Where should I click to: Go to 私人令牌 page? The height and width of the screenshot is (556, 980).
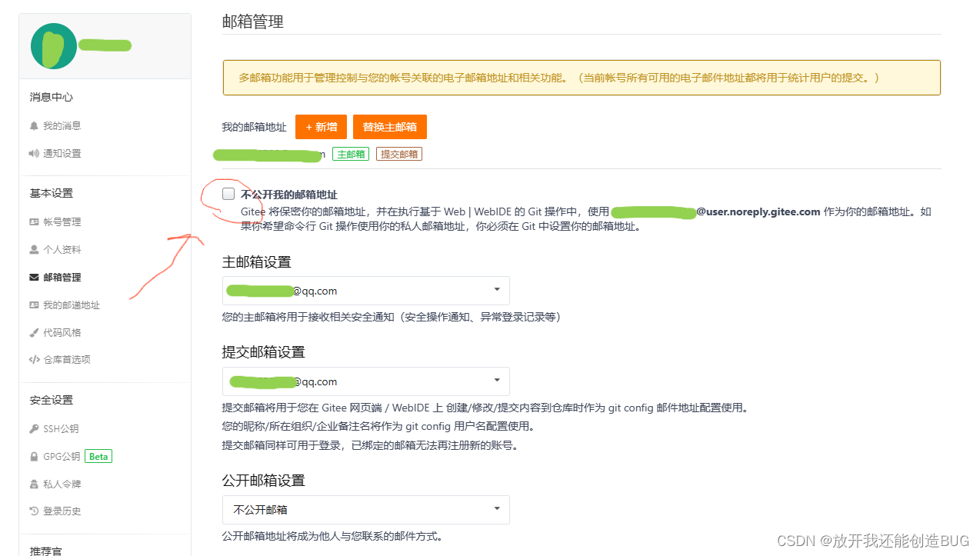pos(62,484)
